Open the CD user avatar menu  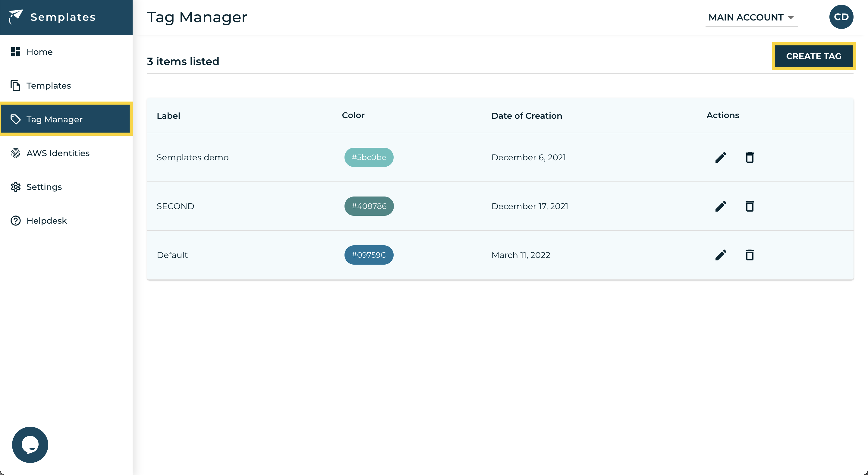tap(841, 17)
